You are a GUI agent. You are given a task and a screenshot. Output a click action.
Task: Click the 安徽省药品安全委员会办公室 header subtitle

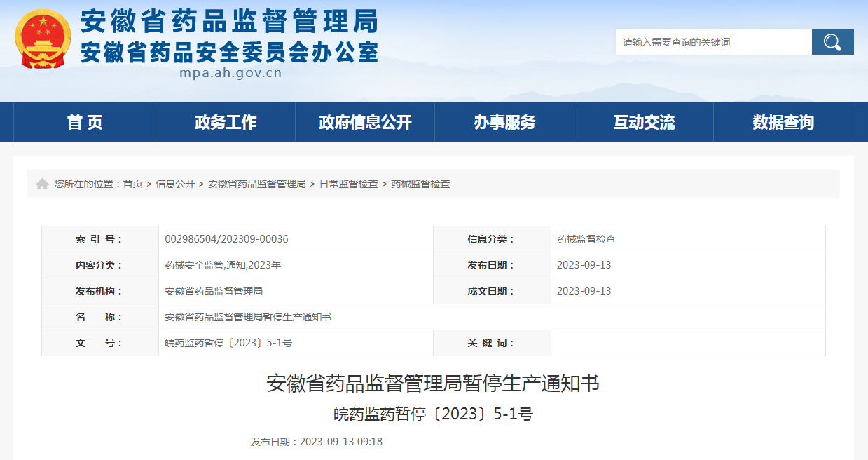[x=229, y=53]
